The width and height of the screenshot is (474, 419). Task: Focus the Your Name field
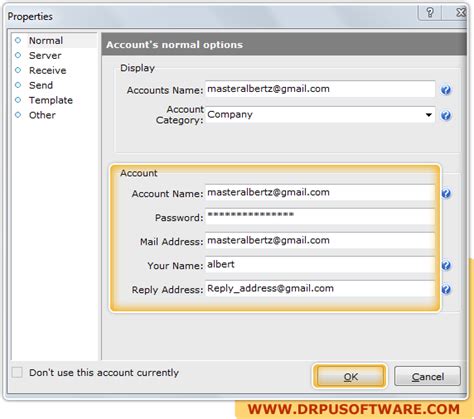pyautogui.click(x=320, y=264)
